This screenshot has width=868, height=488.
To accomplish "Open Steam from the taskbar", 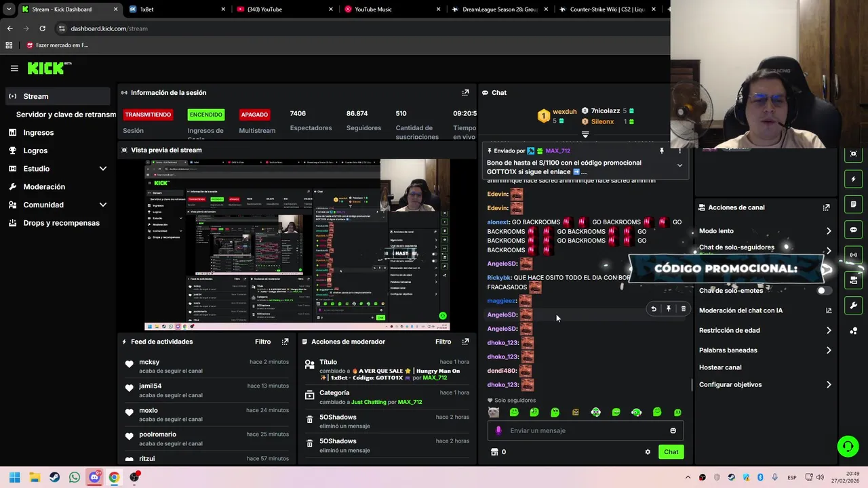I will click(54, 477).
